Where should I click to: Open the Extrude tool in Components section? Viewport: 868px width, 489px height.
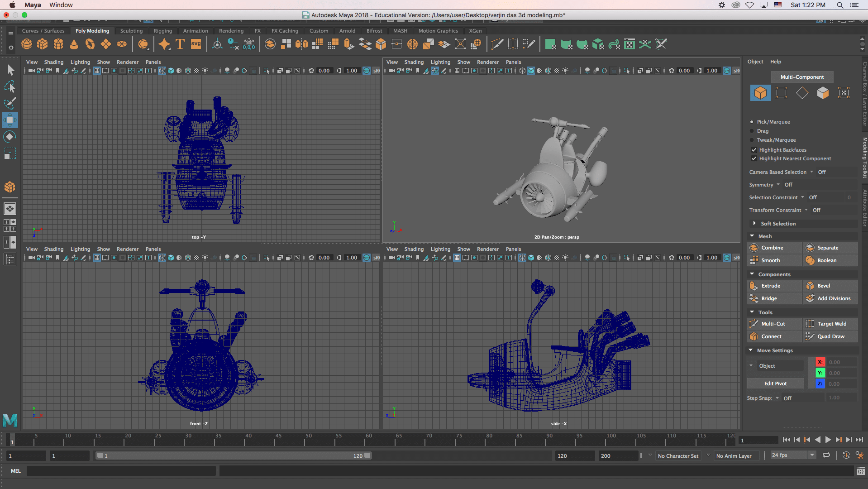click(x=769, y=286)
